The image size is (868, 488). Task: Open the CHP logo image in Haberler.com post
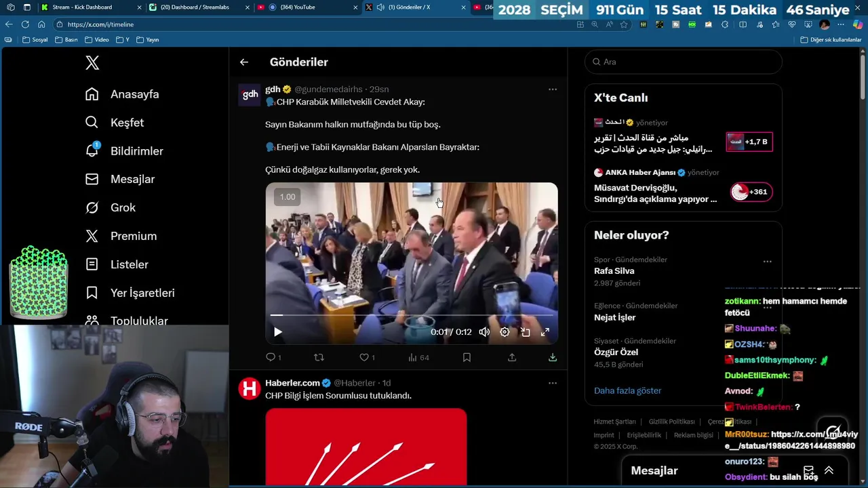(x=366, y=447)
